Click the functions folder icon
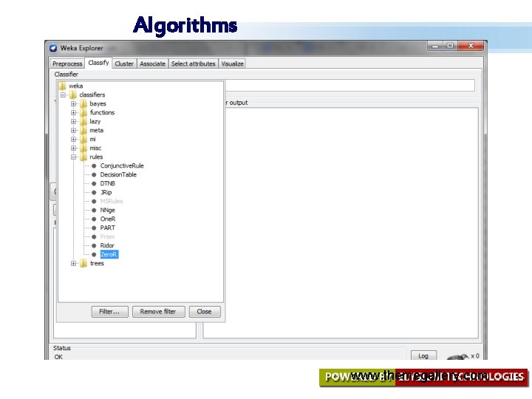This screenshot has height=399, width=532. point(83,112)
